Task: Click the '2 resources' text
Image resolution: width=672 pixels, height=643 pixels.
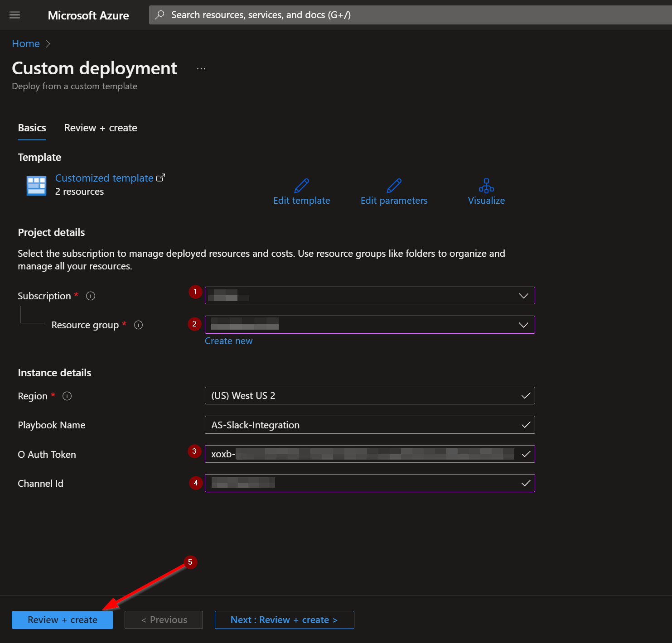Action: (79, 192)
